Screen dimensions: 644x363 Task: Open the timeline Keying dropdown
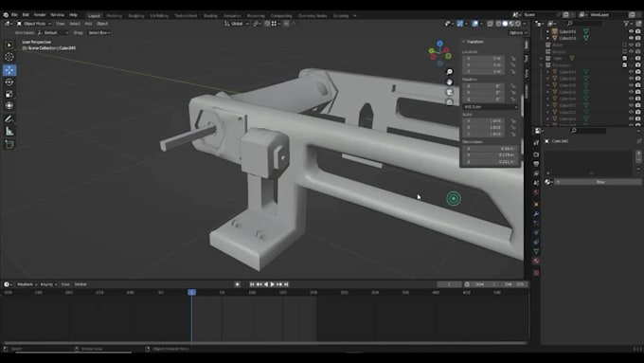(x=48, y=284)
